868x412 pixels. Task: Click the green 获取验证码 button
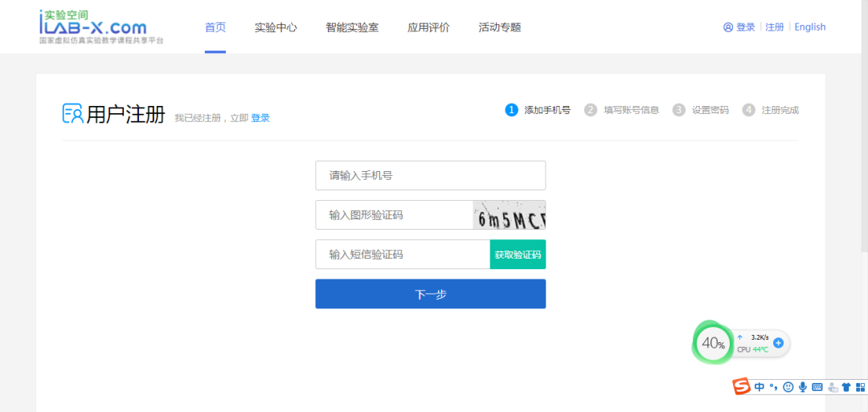point(518,255)
